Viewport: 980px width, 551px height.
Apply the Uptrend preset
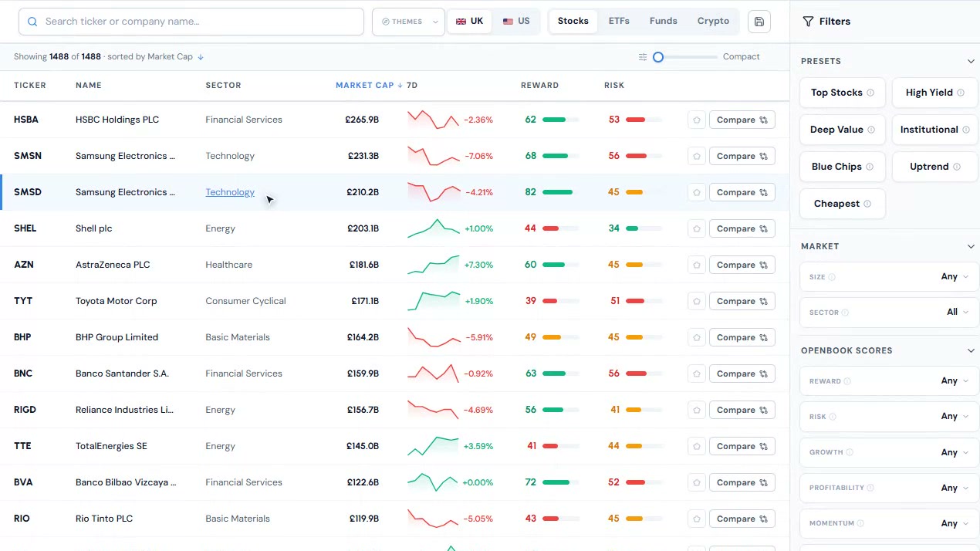tap(934, 167)
